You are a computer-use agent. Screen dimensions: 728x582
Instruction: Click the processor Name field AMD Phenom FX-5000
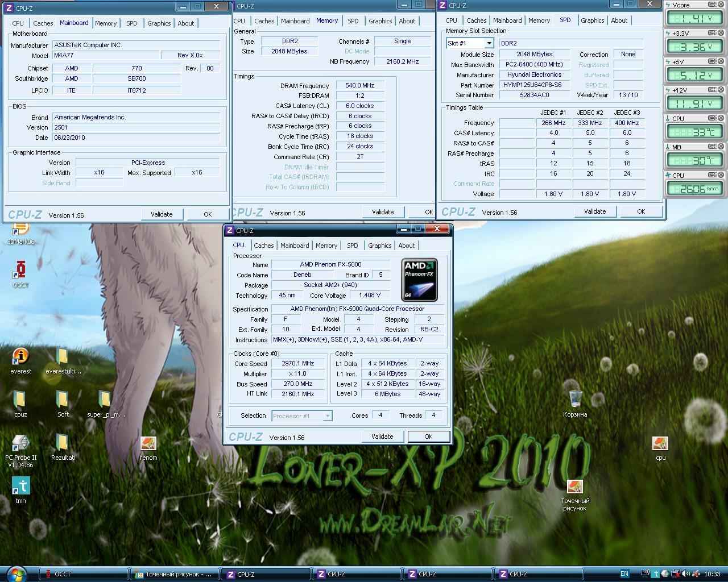coord(330,264)
